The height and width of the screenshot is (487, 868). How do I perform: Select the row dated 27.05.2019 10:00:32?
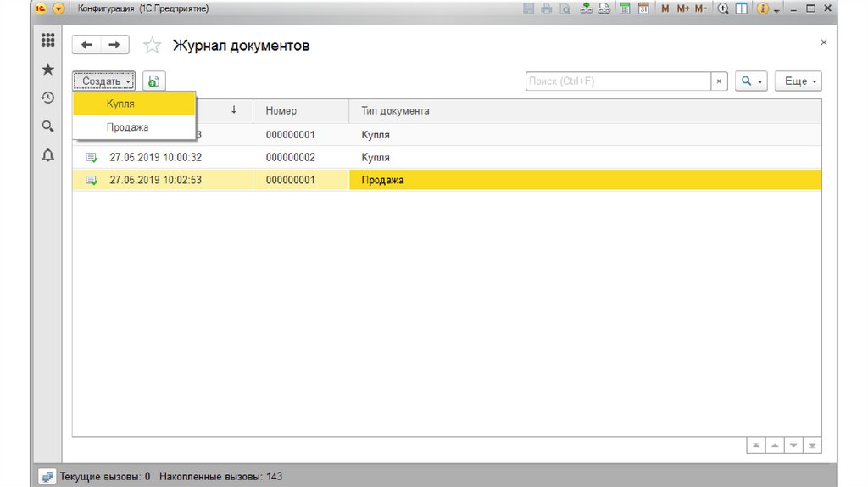[447, 157]
